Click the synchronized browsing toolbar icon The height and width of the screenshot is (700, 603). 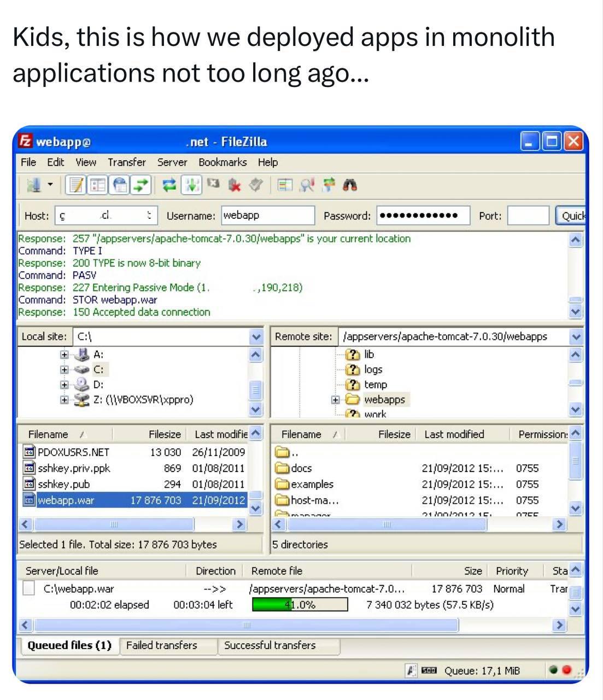click(x=329, y=185)
